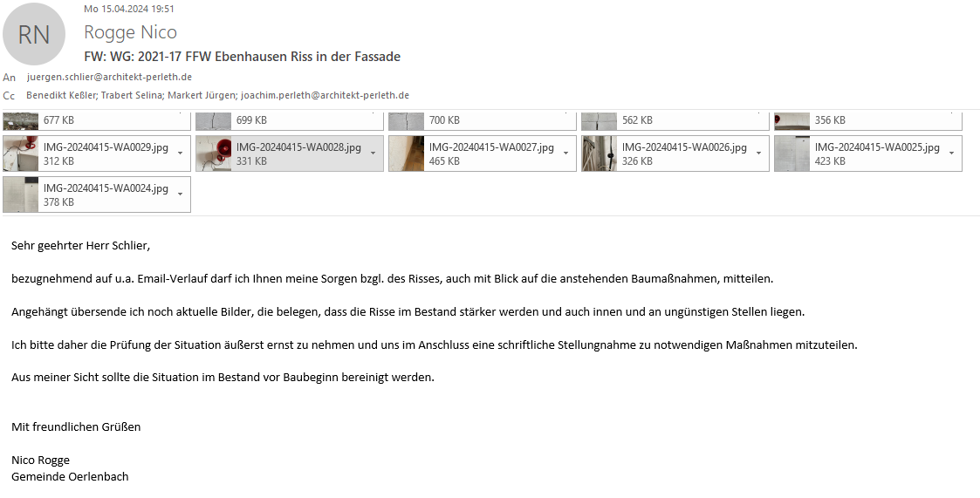
Task: Expand dropdown arrow of IMG-20240415-WA0024.jpg
Action: point(181,194)
